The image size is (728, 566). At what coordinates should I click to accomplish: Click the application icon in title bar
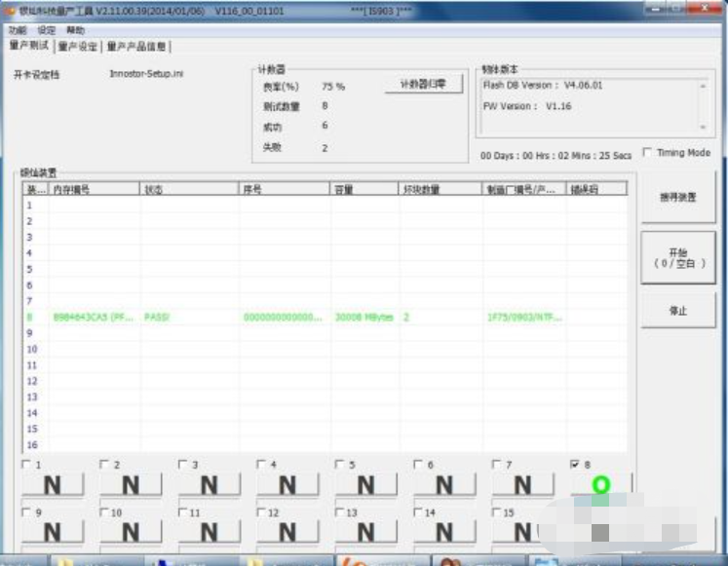pos(9,10)
